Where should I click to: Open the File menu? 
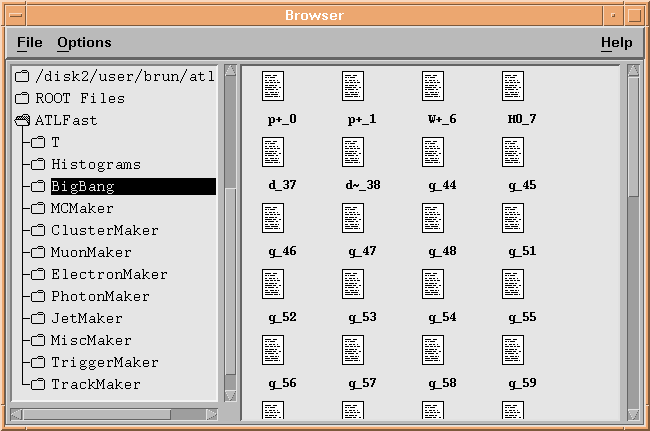pos(30,43)
